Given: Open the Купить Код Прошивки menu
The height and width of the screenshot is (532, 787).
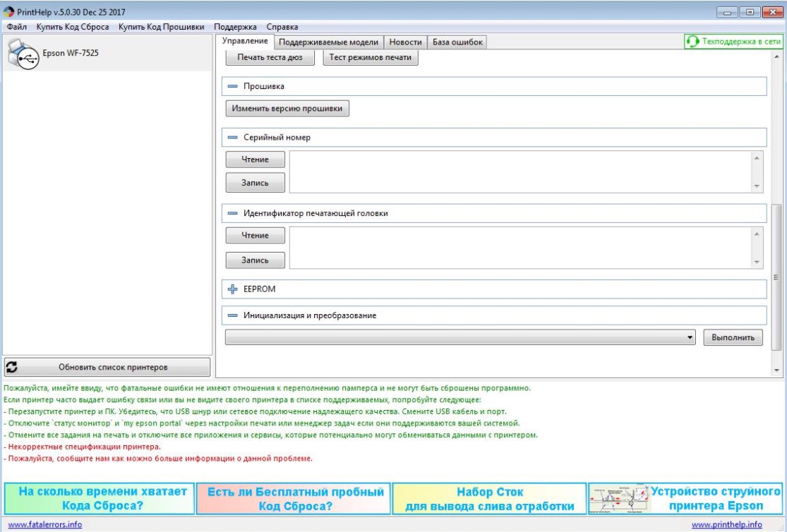Looking at the screenshot, I should tap(161, 27).
